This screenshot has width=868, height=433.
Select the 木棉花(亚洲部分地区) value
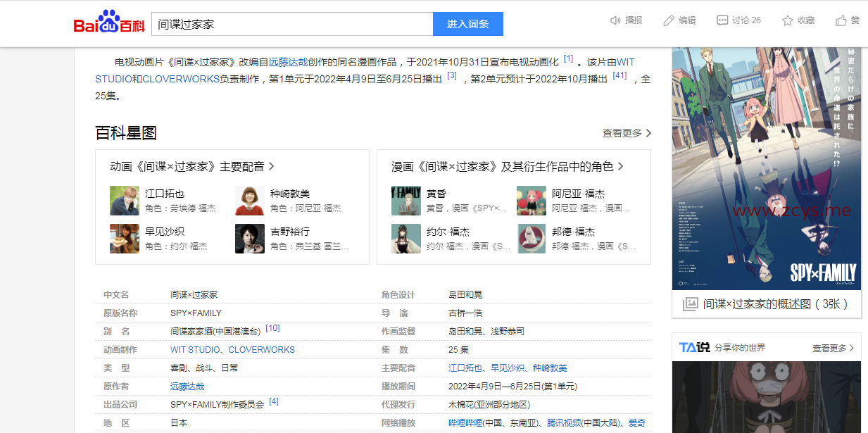pyautogui.click(x=489, y=405)
